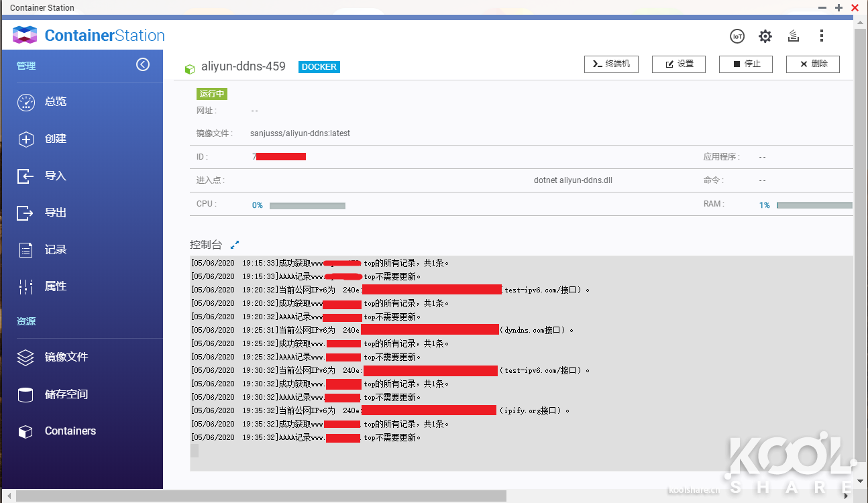This screenshot has height=503, width=868.
Task: Expand the console with the arrows icon
Action: 234,245
